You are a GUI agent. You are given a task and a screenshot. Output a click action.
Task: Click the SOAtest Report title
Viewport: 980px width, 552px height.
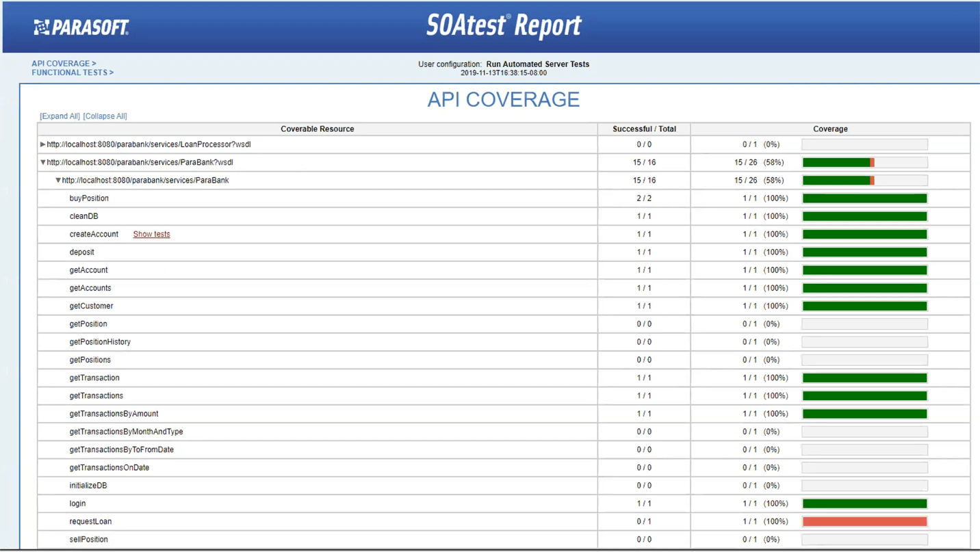[504, 26]
